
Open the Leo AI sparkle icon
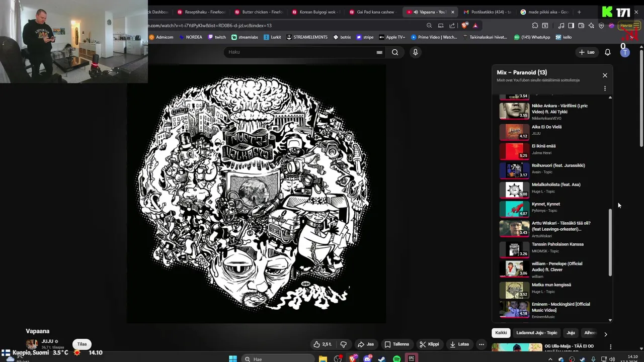coord(591,26)
